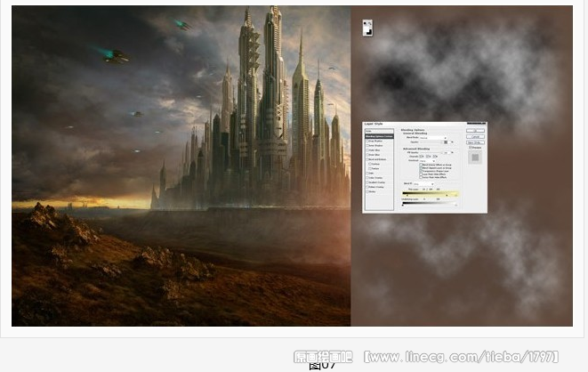
Task: Enable the Satin effect checkbox
Action: 367,173
